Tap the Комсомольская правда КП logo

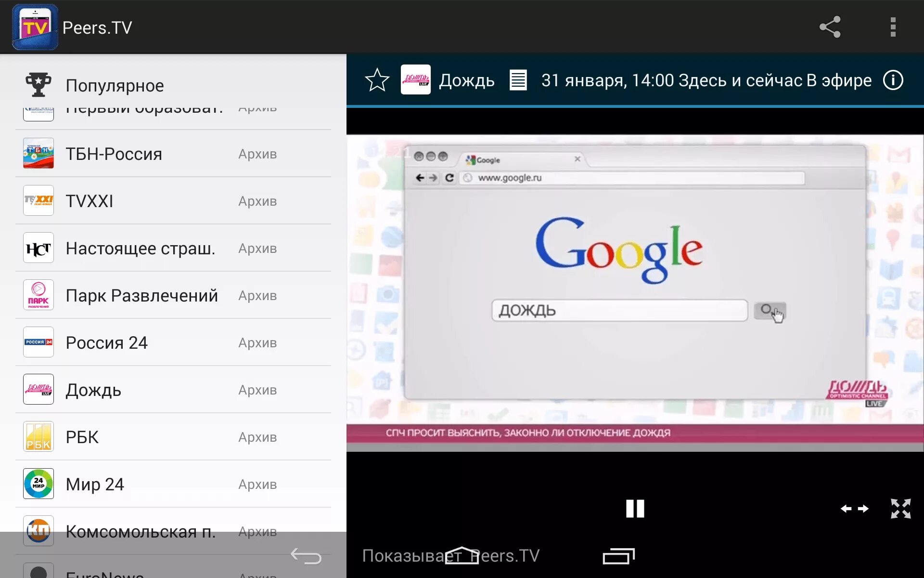coord(38,531)
